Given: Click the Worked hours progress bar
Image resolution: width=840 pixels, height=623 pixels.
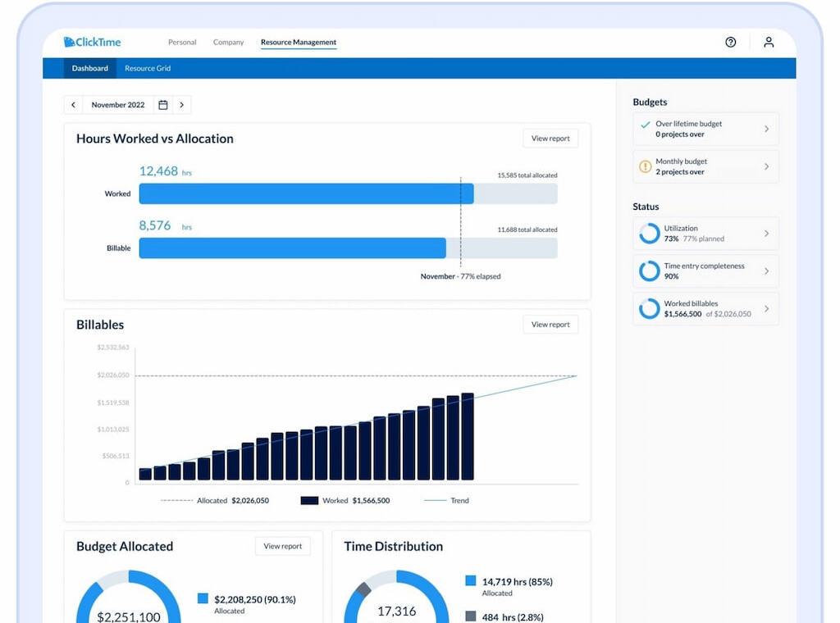Looking at the screenshot, I should pos(348,193).
